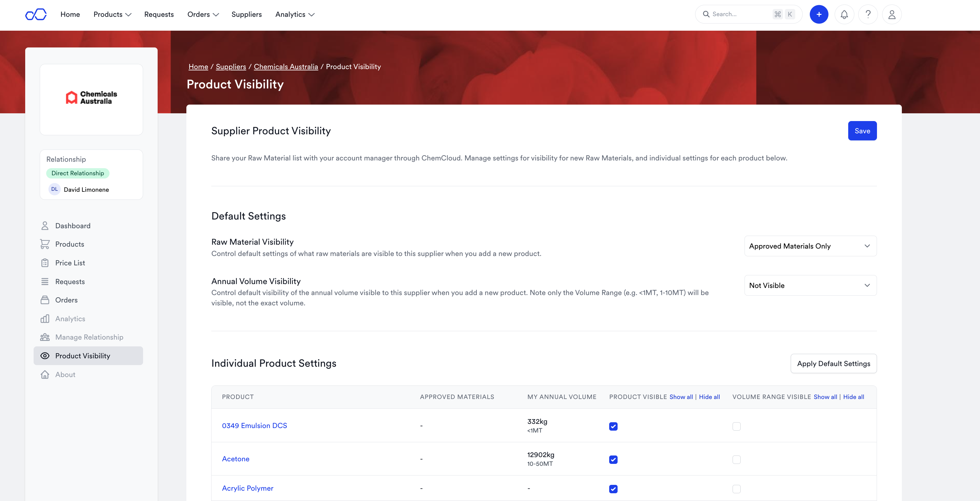The image size is (980, 501).
Task: Uncheck product visible for Acetone
Action: [613, 460]
